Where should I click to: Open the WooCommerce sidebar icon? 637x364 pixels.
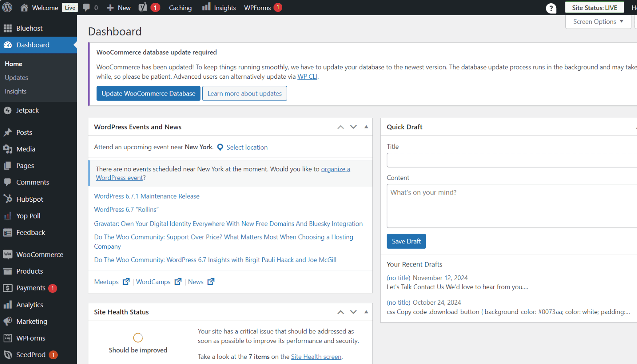pyautogui.click(x=8, y=254)
